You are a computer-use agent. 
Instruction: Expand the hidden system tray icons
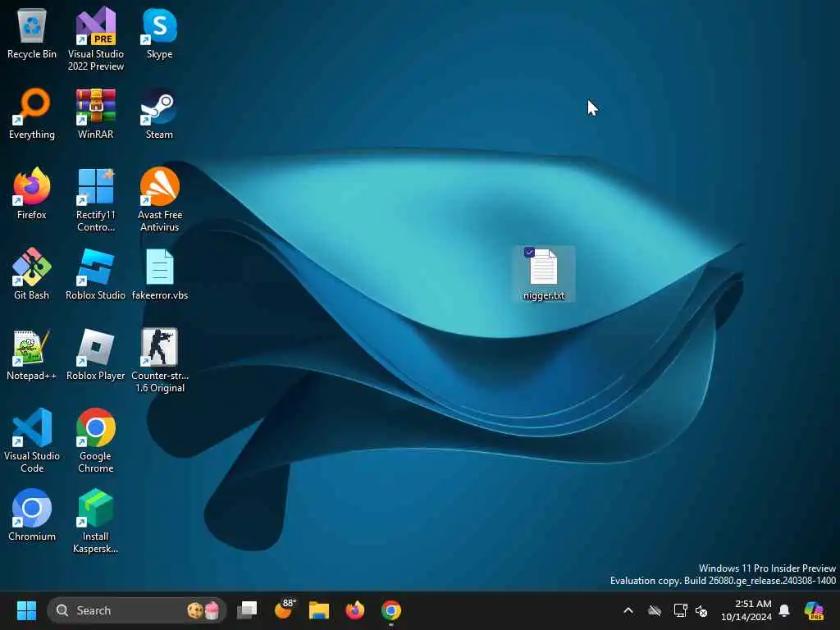coord(628,610)
